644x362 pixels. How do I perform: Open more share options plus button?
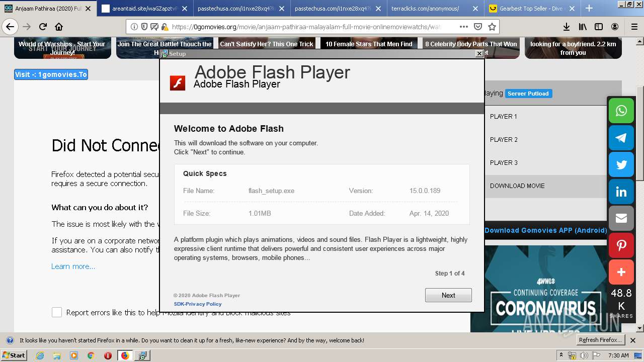pos(621,273)
